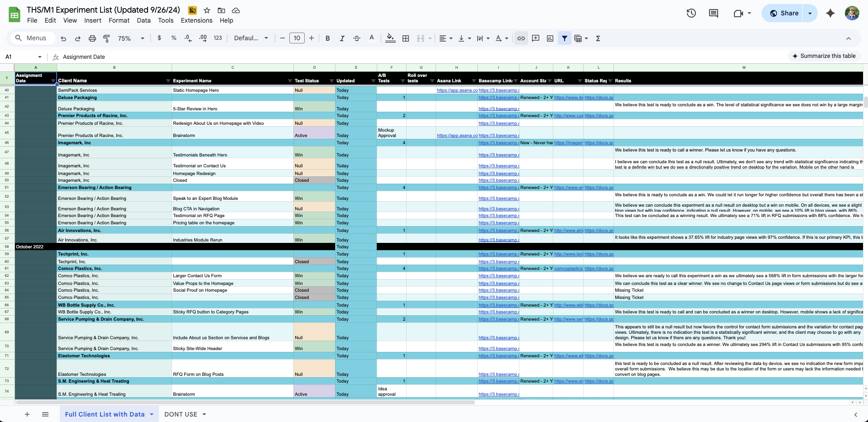Apply currency format with dollar icon
The height and width of the screenshot is (422, 868).
[159, 38]
